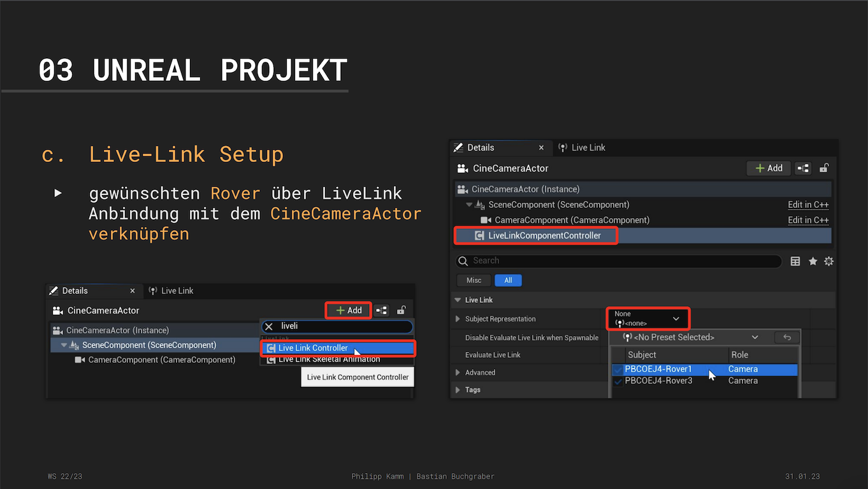The width and height of the screenshot is (868, 489).
Task: Click the red-outlined Add button
Action: (x=349, y=310)
